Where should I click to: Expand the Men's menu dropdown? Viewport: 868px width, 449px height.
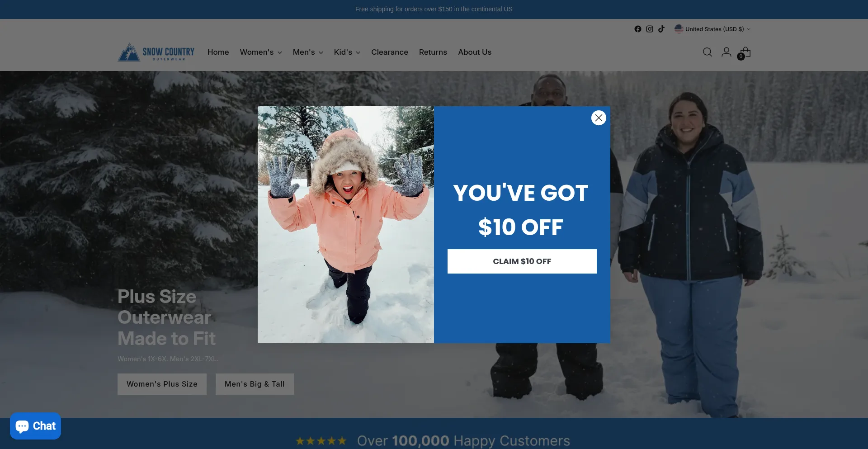[x=308, y=52]
